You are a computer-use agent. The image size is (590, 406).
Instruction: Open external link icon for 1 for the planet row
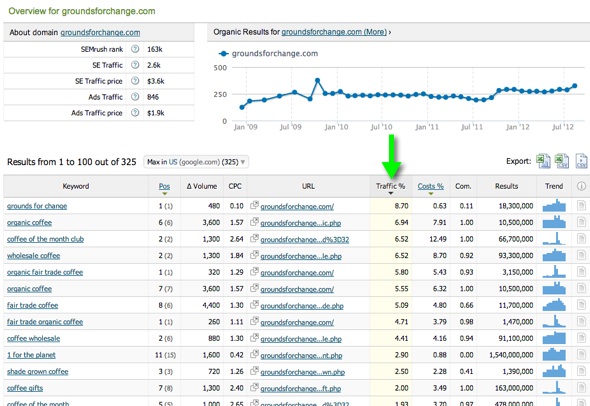(x=254, y=354)
